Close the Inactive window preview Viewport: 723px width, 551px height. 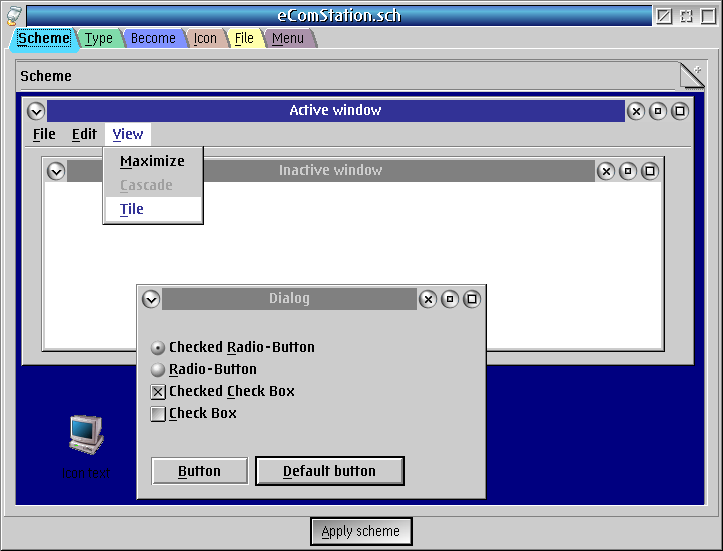point(606,172)
